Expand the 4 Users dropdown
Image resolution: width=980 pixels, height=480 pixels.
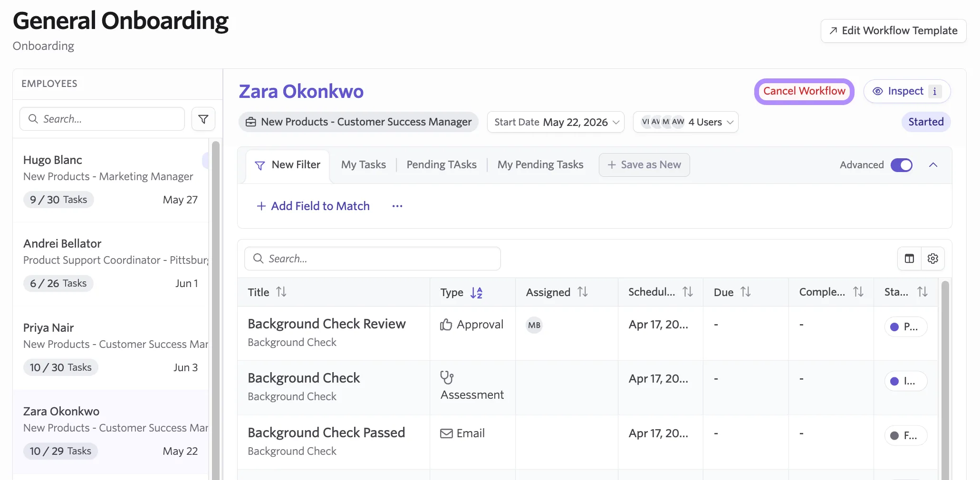[x=685, y=122]
